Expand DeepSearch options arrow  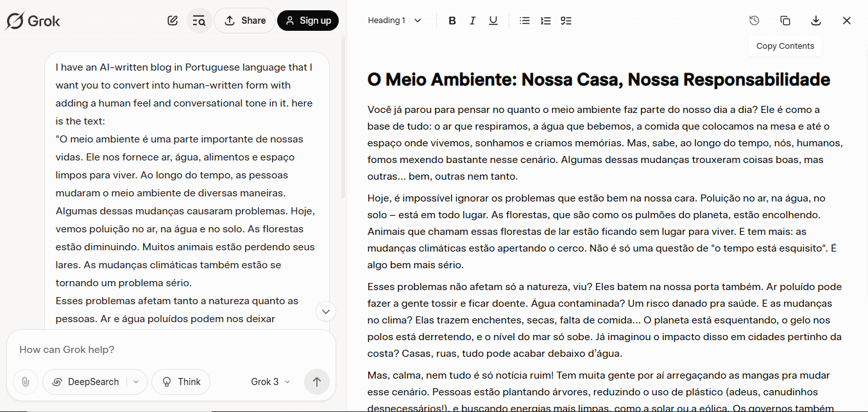tap(136, 382)
